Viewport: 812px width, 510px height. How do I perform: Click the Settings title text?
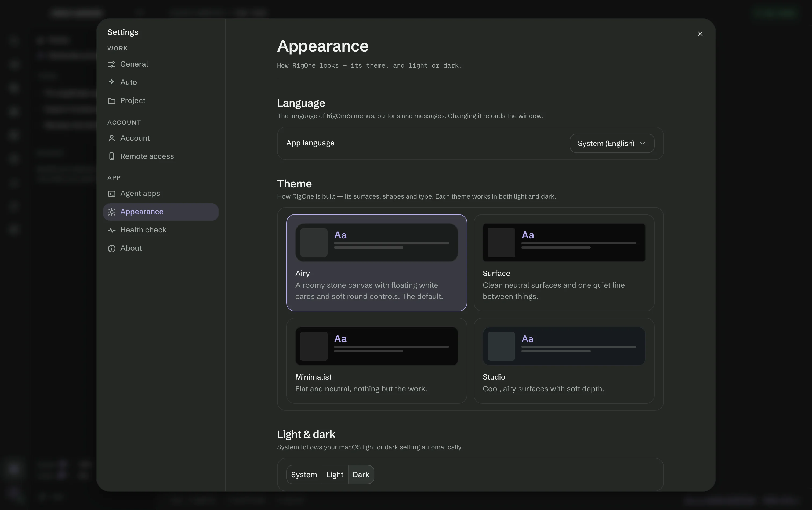[x=123, y=32]
